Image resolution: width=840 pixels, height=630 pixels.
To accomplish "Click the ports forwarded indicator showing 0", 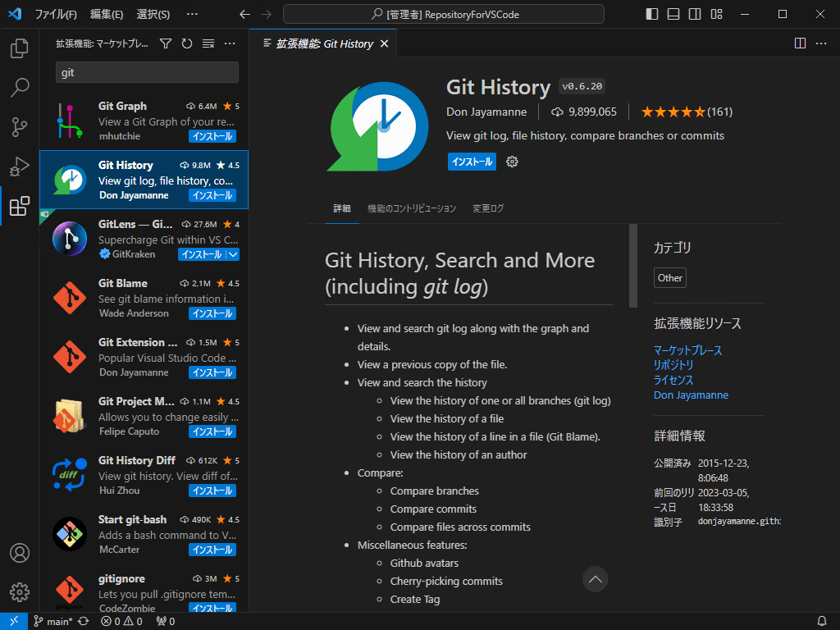I will tap(166, 621).
